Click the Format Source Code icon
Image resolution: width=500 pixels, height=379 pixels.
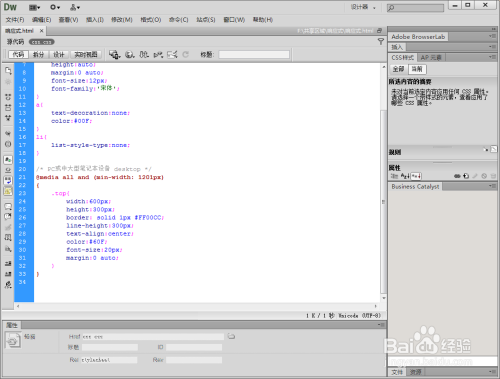pos(8,285)
